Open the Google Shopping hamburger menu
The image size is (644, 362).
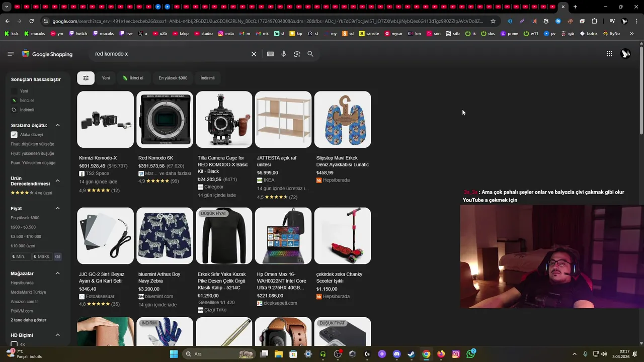(11, 54)
